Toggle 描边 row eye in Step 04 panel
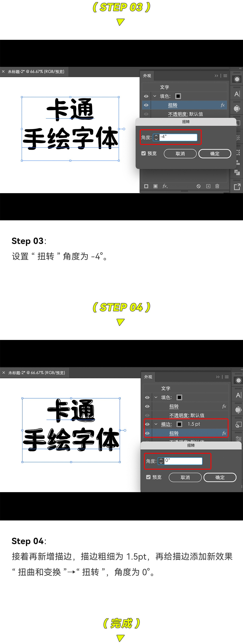This screenshot has width=243, height=644. [x=147, y=424]
